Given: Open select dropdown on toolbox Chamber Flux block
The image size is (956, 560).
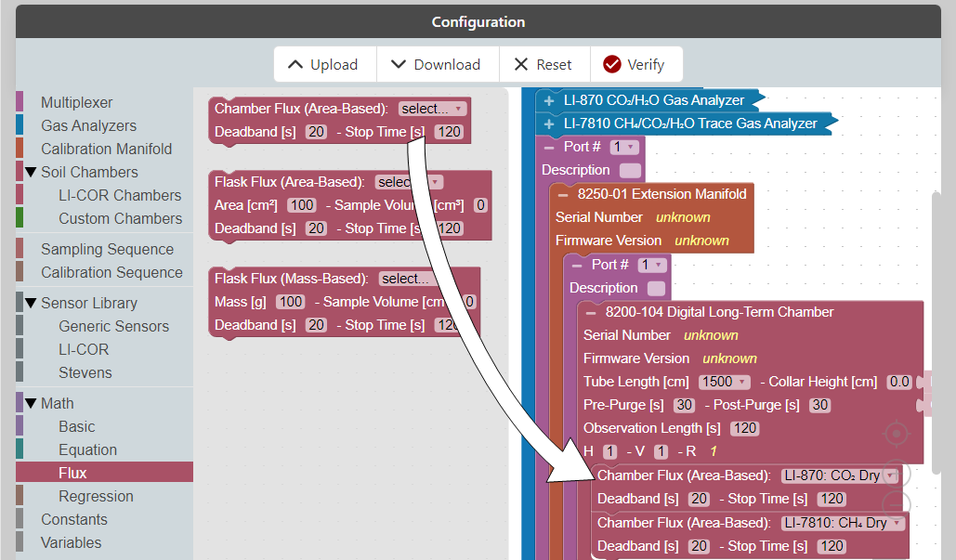Looking at the screenshot, I should 432,109.
